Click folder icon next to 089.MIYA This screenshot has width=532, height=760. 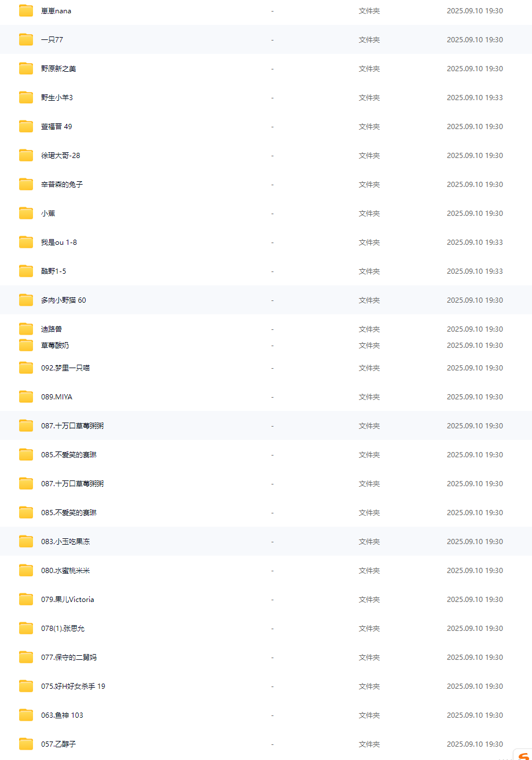pos(26,396)
